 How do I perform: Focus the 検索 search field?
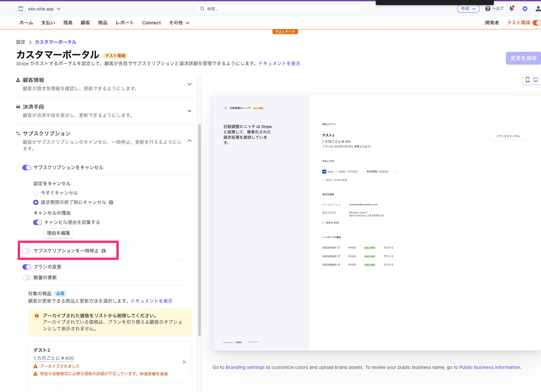(279, 9)
